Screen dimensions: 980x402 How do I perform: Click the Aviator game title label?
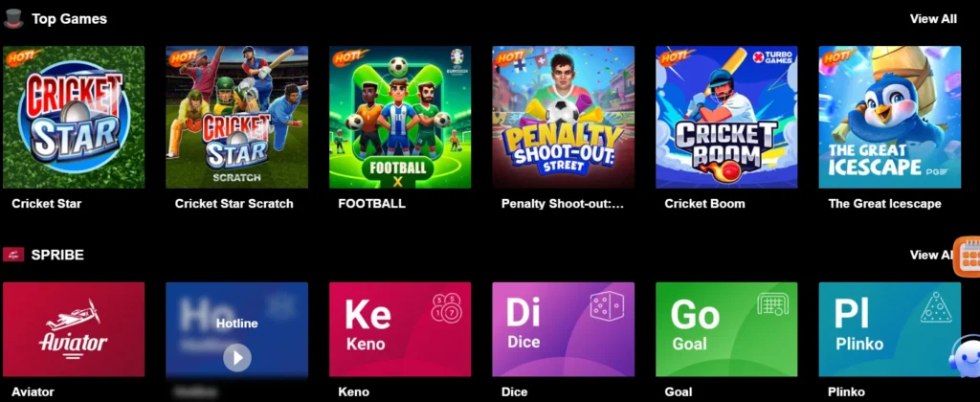(x=33, y=392)
